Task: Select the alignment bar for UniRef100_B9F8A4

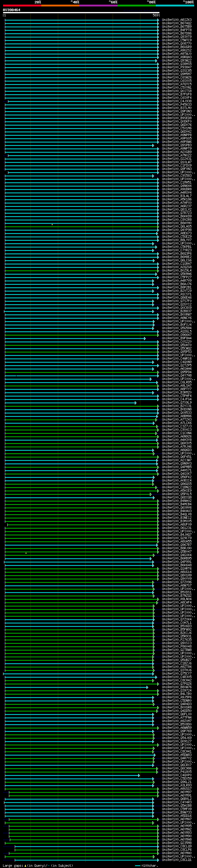Action: 75,338
